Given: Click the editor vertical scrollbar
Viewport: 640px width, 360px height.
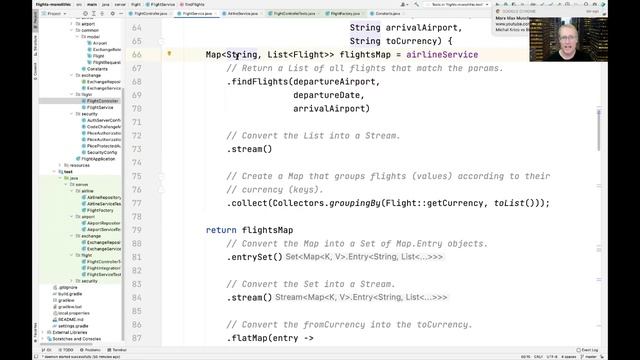Looking at the screenshot, I should (x=599, y=130).
